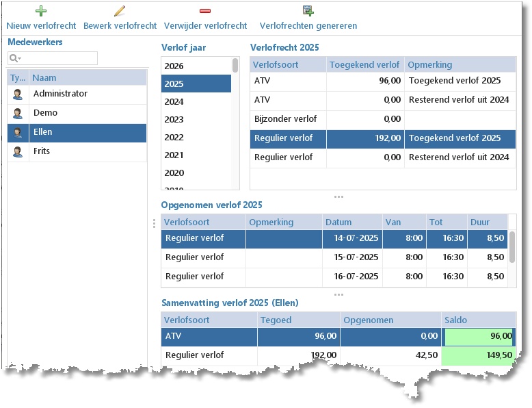Select employee Frits

tap(77, 151)
